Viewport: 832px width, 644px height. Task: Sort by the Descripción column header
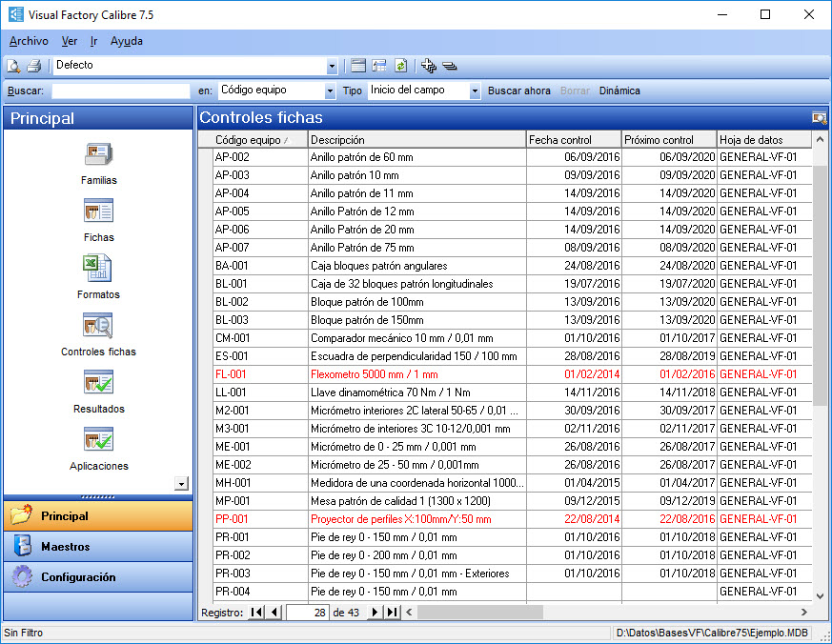click(416, 139)
